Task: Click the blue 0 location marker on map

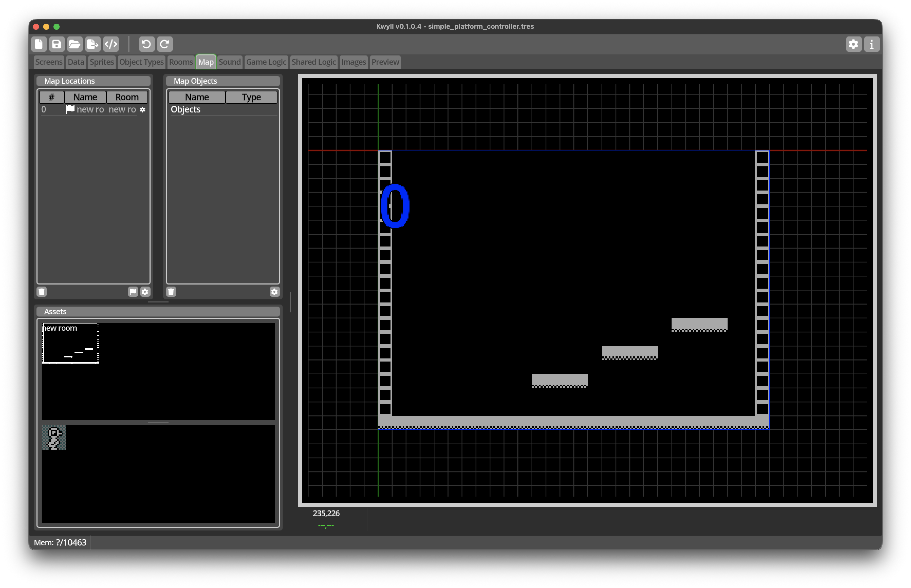Action: point(395,206)
